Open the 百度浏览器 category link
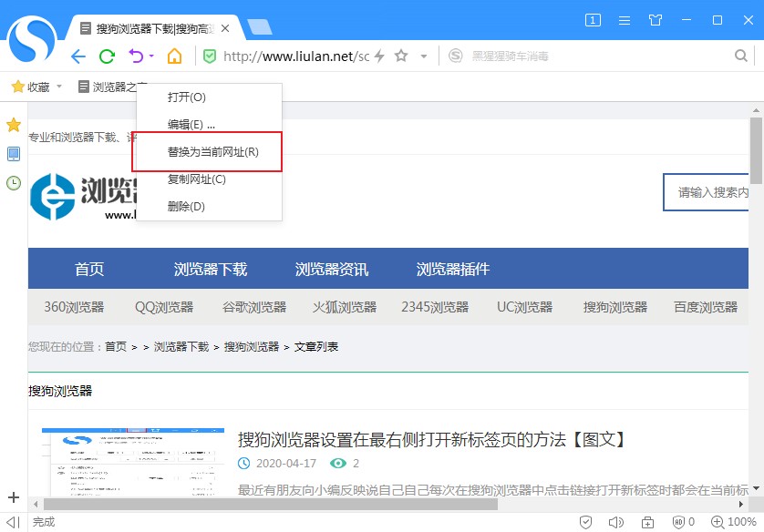 pos(706,307)
